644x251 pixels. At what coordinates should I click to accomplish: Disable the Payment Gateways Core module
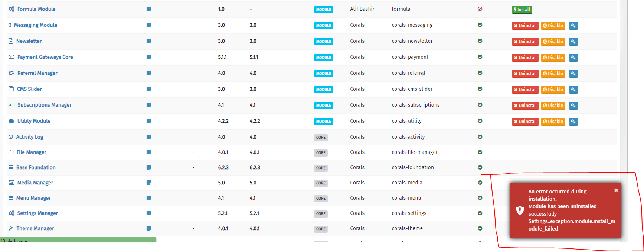pyautogui.click(x=553, y=58)
